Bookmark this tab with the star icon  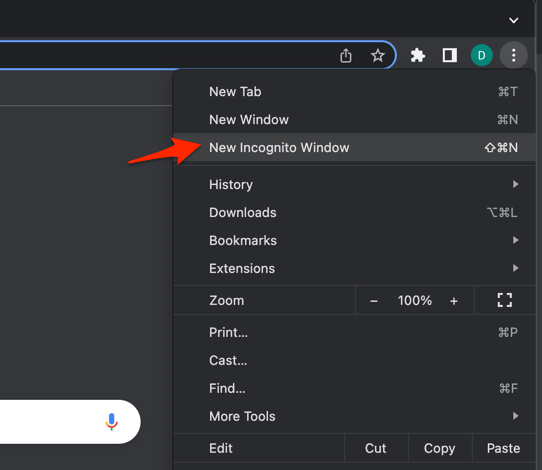[377, 55]
